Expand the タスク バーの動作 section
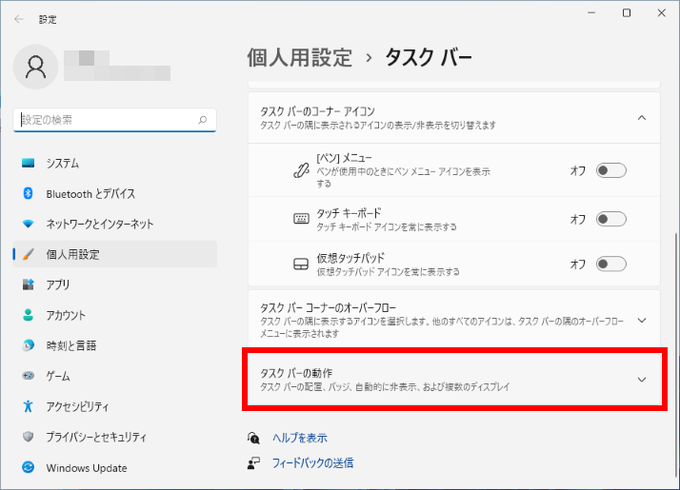The image size is (680, 490). coord(454,379)
